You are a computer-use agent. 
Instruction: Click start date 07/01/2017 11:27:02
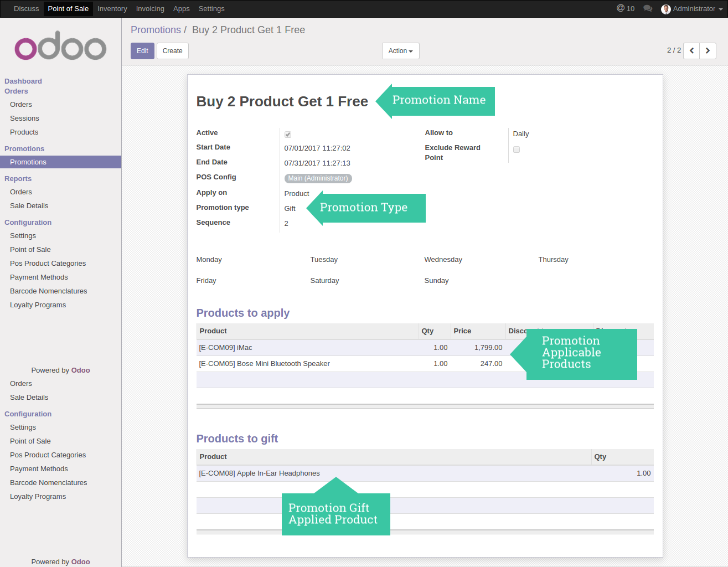[317, 148]
